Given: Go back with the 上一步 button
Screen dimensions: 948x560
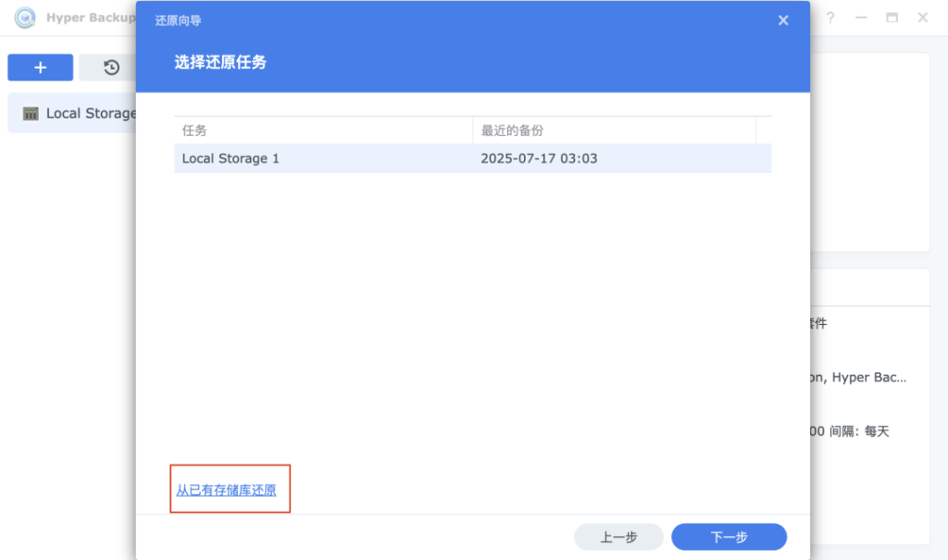Looking at the screenshot, I should tap(618, 537).
